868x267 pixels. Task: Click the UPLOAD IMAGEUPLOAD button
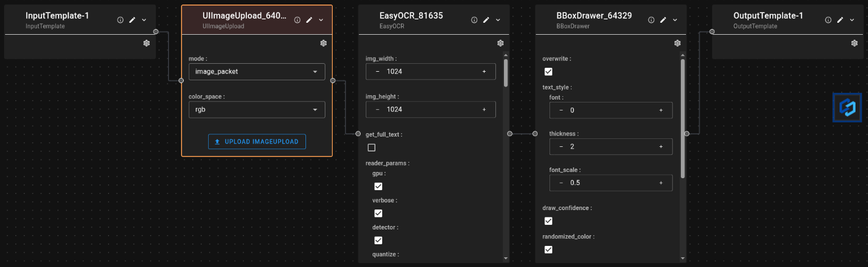[257, 142]
